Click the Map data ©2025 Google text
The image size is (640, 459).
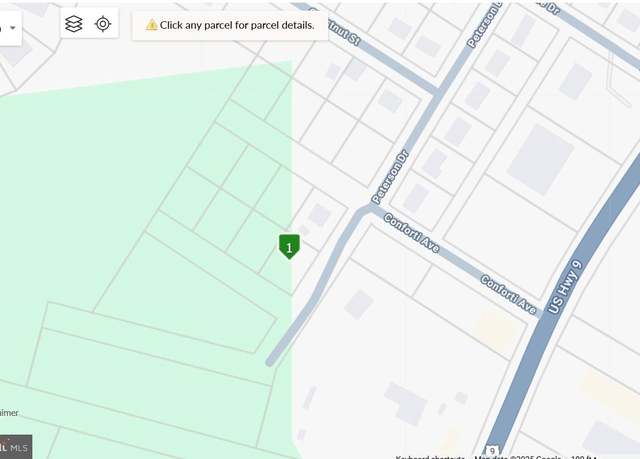tap(518, 457)
